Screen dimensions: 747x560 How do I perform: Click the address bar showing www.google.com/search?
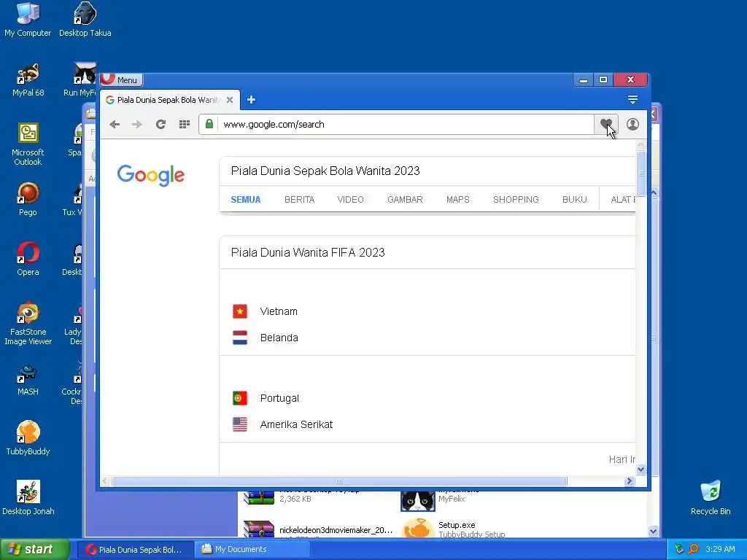tap(406, 124)
